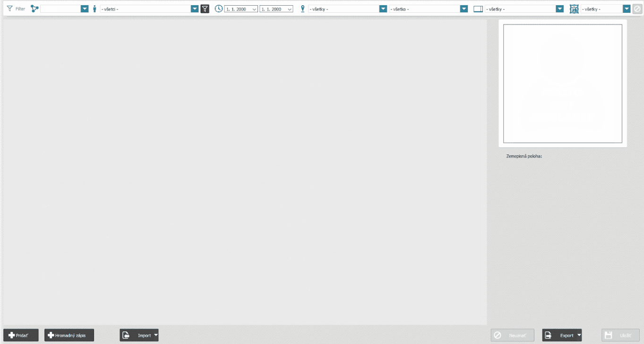The width and height of the screenshot is (644, 344).
Task: Apply the dark person filter button
Action: 205,9
